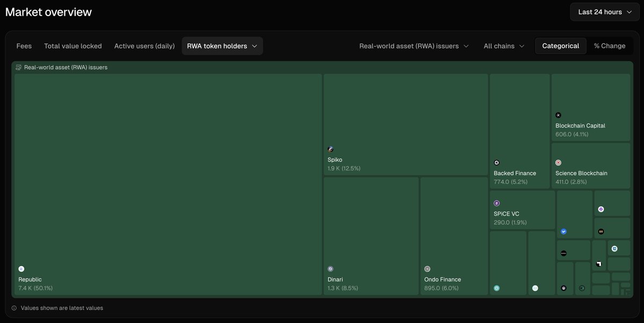
Task: Click the Market overview heading
Action: [x=49, y=12]
